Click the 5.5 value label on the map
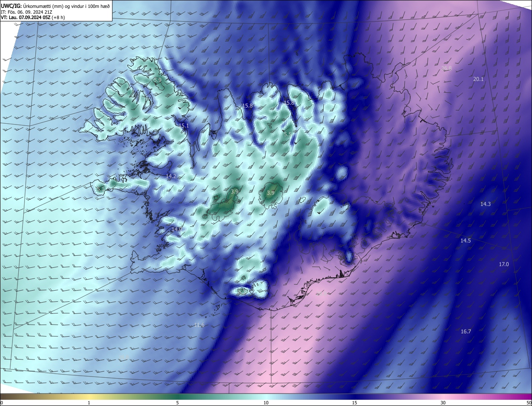Image resolution: width=532 pixels, height=406 pixels. pos(288,135)
